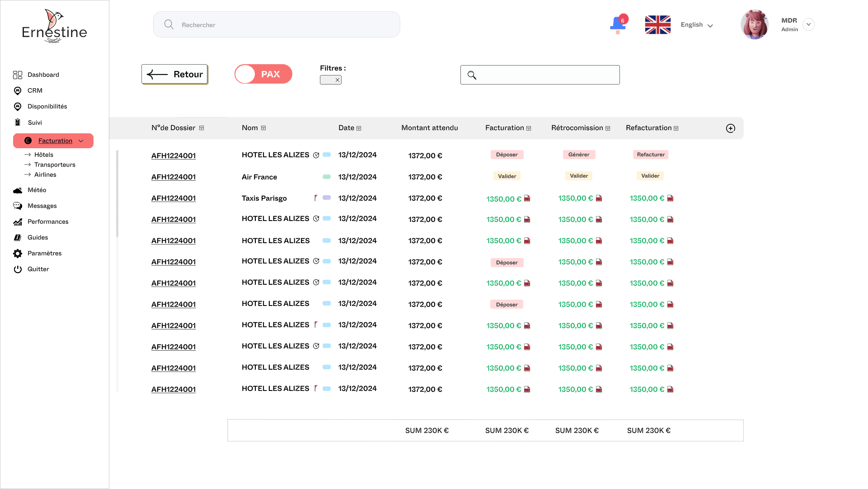Click clock icon next to first HOTEL LES ALIZES
868x489 pixels.
coord(316,155)
